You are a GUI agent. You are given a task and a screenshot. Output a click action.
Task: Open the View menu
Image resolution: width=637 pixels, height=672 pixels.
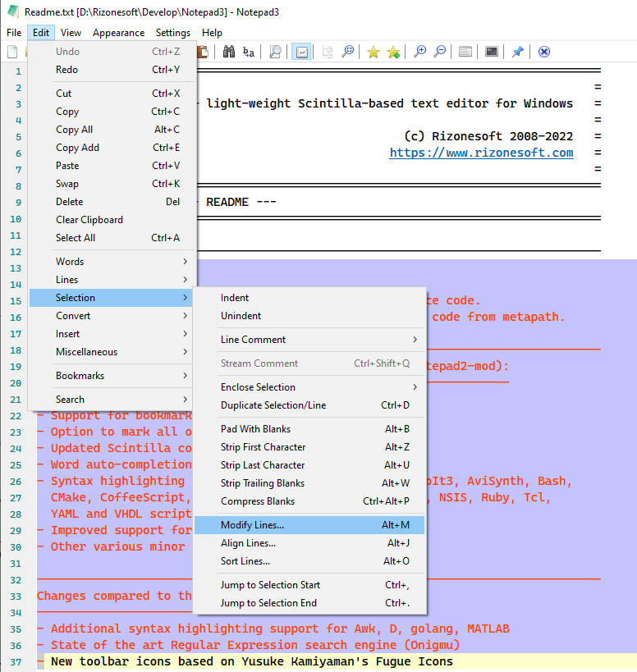pos(71,33)
